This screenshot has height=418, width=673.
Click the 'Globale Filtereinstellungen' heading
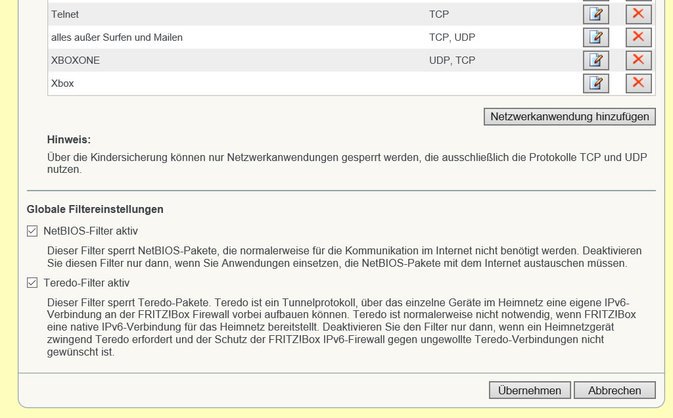click(x=95, y=209)
